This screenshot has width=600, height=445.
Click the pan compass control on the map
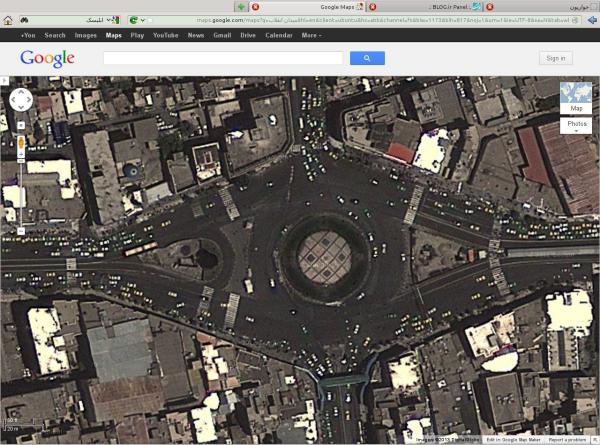21,99
